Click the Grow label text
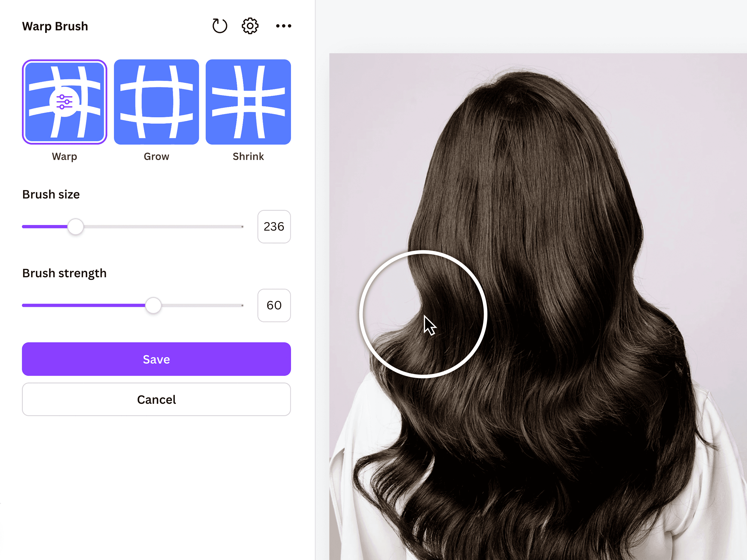This screenshot has height=560, width=747. pos(156,156)
